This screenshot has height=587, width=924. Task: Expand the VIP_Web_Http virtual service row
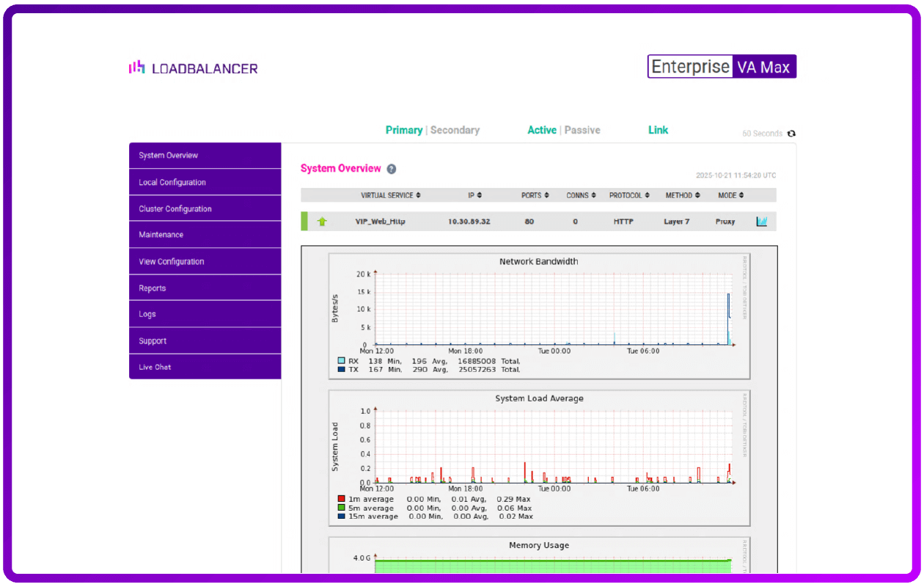point(380,222)
